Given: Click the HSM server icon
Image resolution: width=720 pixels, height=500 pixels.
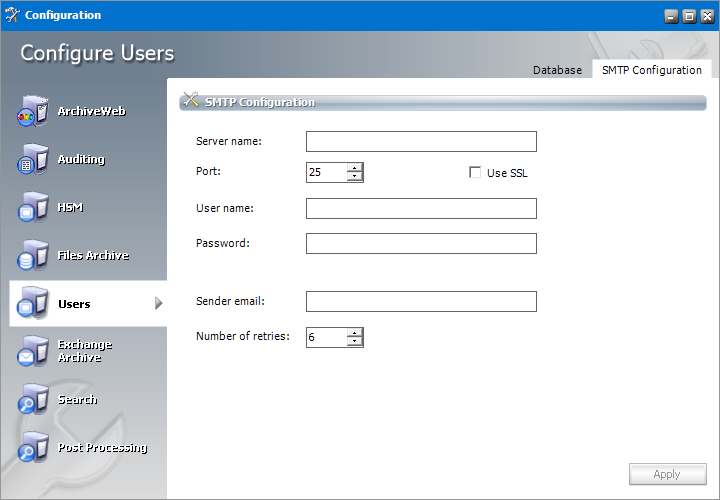Looking at the screenshot, I should point(33,208).
